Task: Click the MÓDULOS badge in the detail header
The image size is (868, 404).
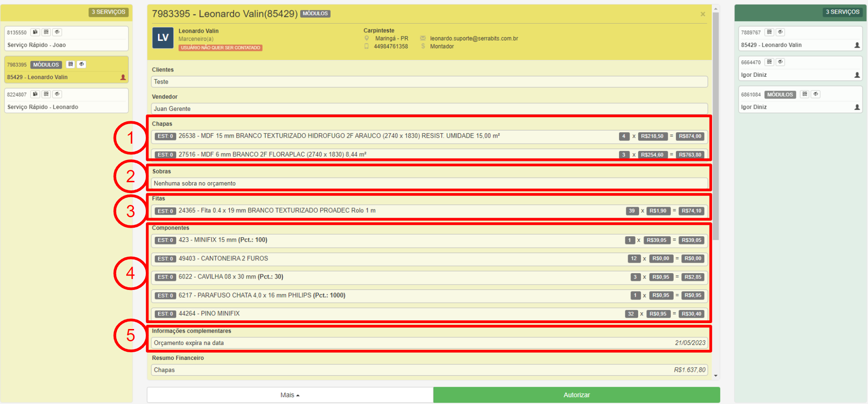Action: coord(315,14)
